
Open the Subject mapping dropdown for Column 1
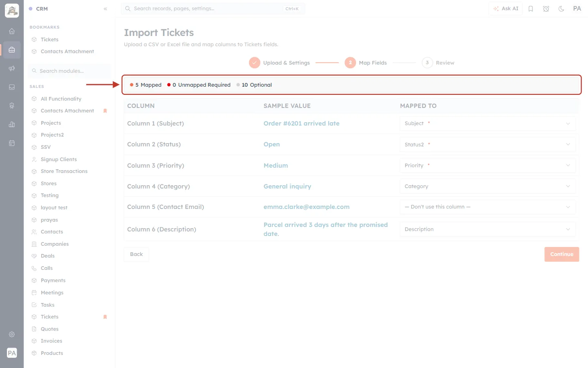pyautogui.click(x=488, y=123)
